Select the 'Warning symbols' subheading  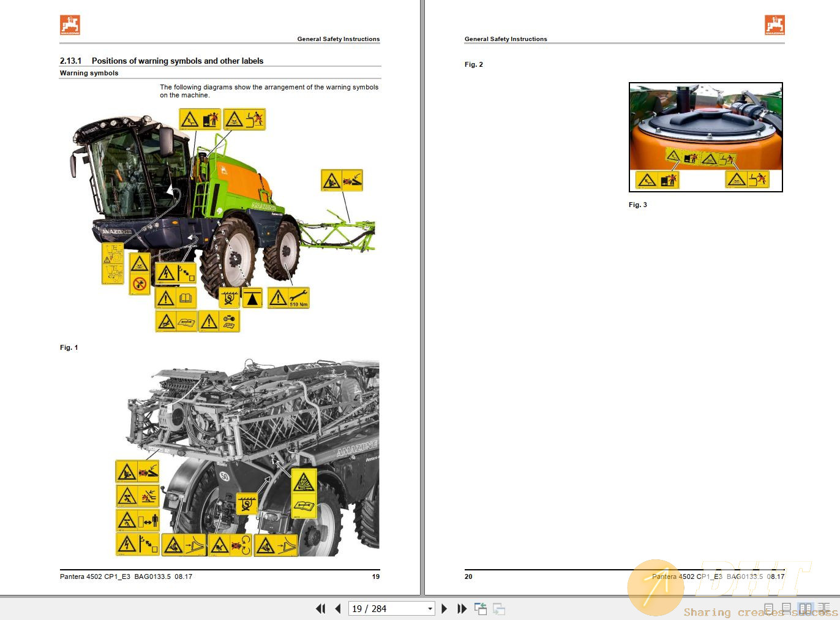pyautogui.click(x=89, y=73)
